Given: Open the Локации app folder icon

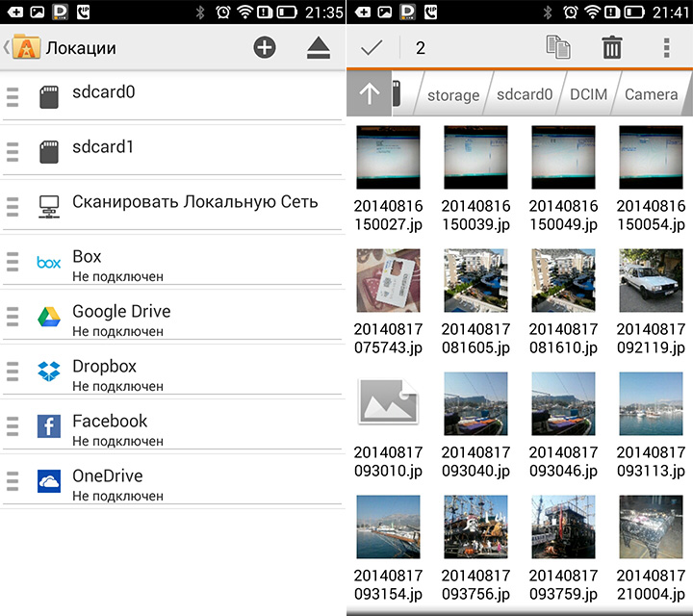Looking at the screenshot, I should [26, 47].
